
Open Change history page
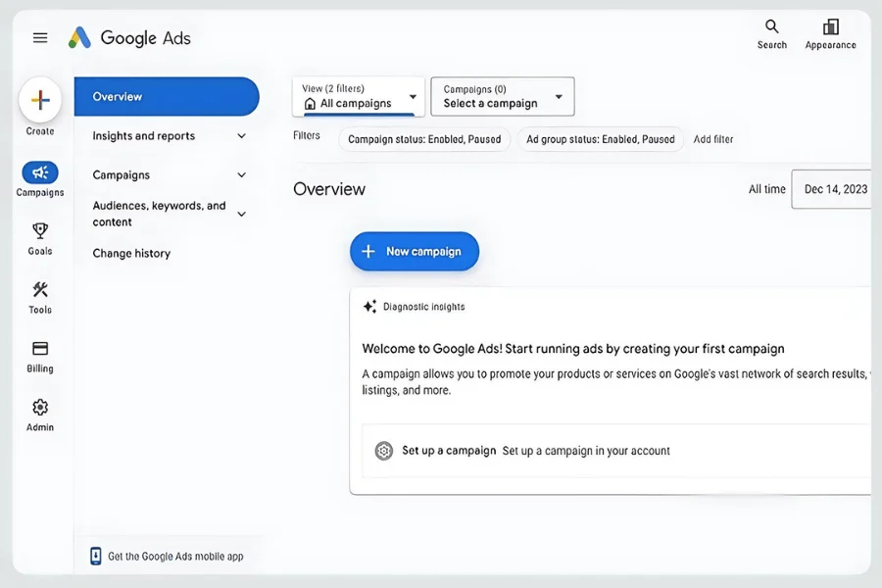[131, 253]
